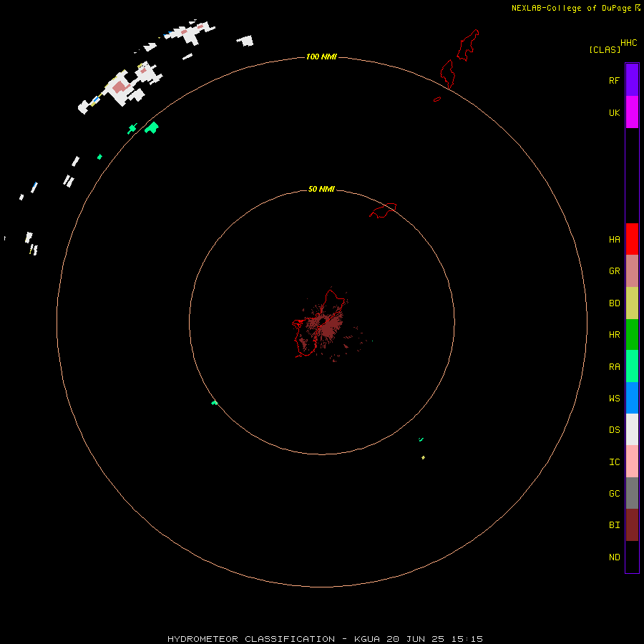Screen dimensions: 644x644
Task: Select the IC ice crystals swatch
Action: click(632, 462)
